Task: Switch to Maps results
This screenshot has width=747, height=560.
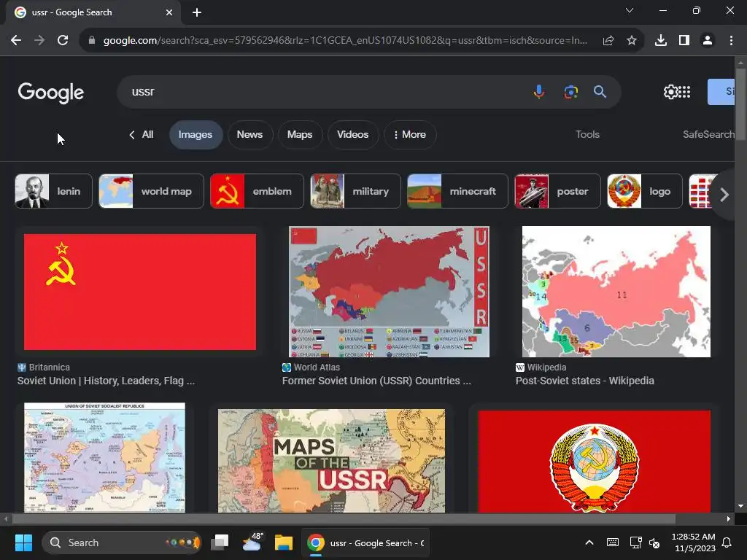Action: click(x=300, y=135)
